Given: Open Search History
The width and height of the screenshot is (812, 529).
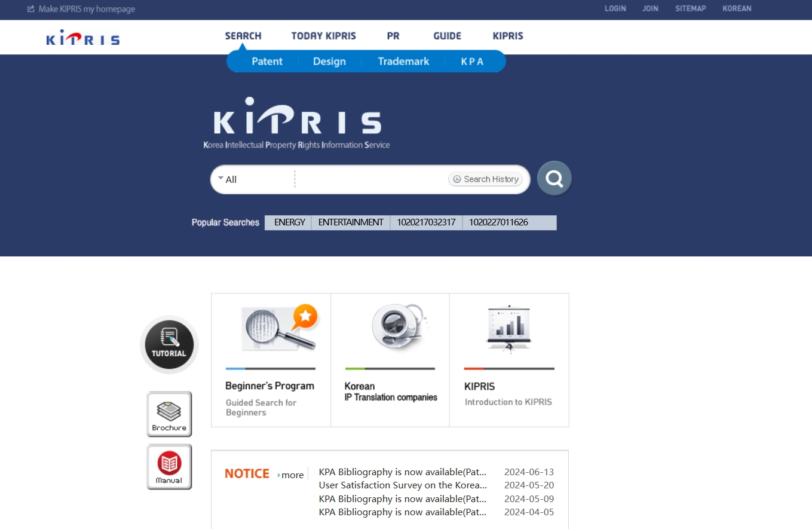Looking at the screenshot, I should (x=486, y=179).
